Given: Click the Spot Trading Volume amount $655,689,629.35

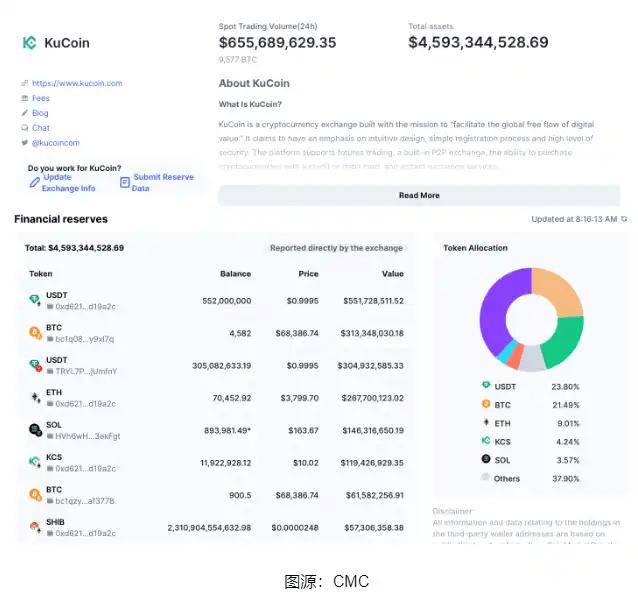Looking at the screenshot, I should click(x=277, y=43).
